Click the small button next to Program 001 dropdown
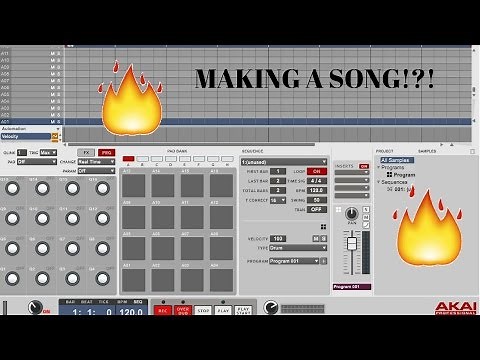Viewport: 480px width, 360px height. pyautogui.click(x=323, y=261)
